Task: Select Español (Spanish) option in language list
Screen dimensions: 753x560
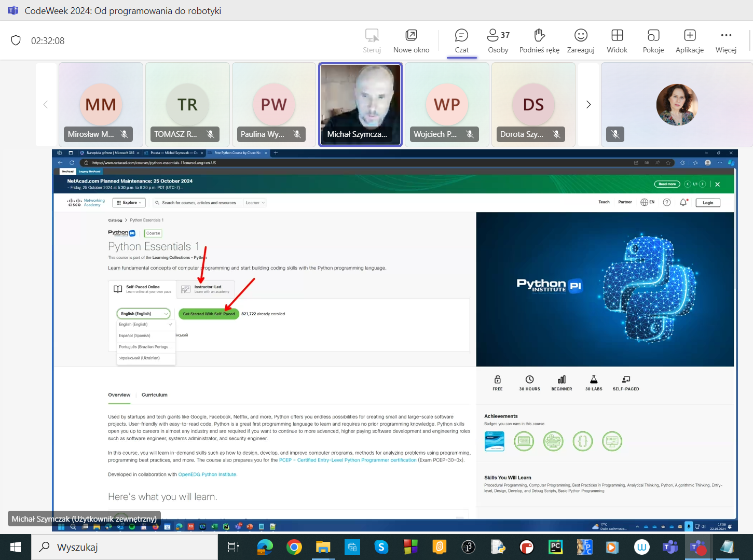Action: (146, 335)
